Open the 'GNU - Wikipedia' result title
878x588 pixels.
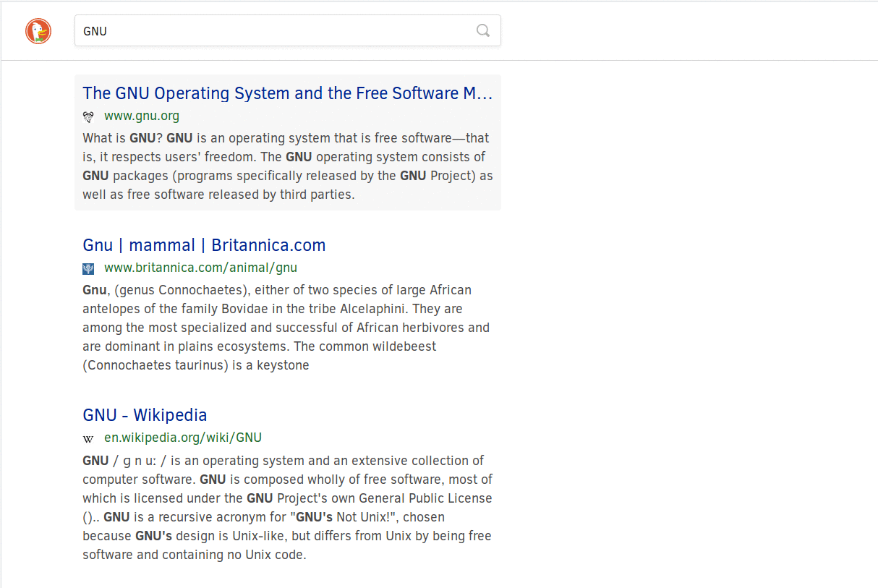coord(145,415)
